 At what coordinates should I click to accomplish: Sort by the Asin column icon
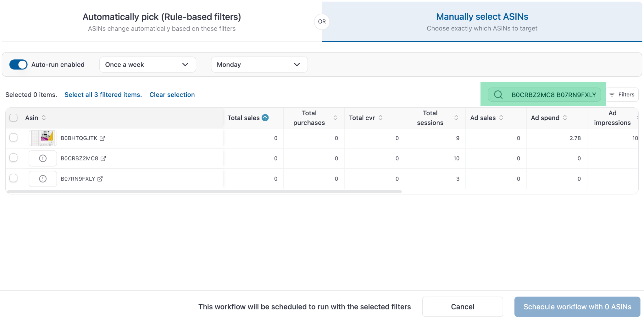click(x=44, y=118)
